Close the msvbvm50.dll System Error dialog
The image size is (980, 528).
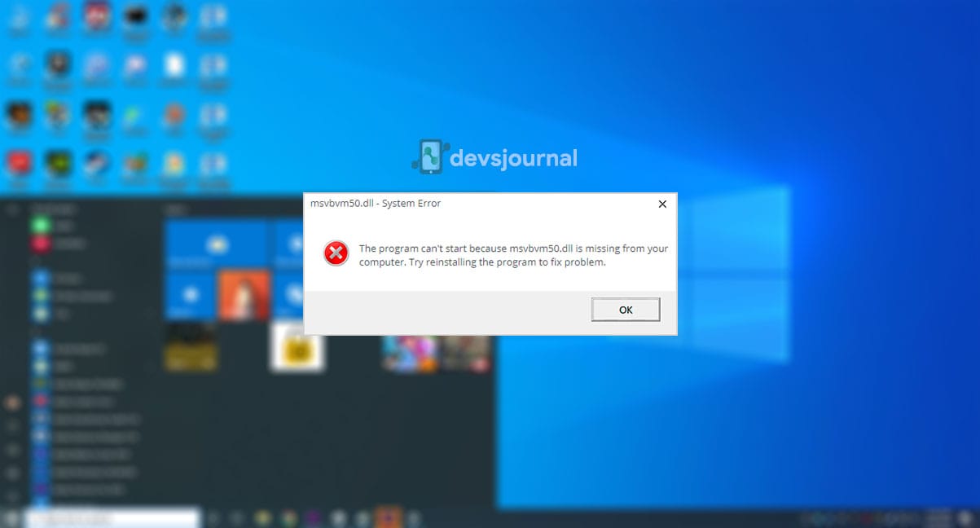click(x=662, y=204)
